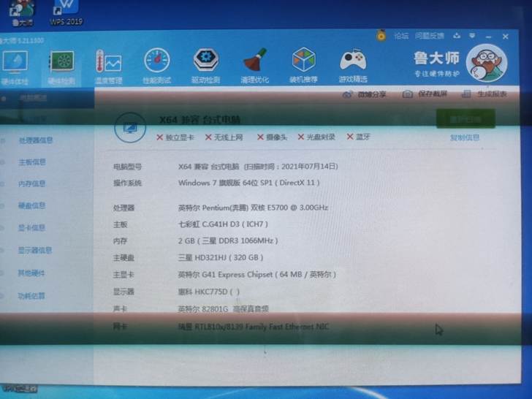The width and height of the screenshot is (532, 399).
Task: Select 主板信息 in the sidebar
Action: click(32, 162)
